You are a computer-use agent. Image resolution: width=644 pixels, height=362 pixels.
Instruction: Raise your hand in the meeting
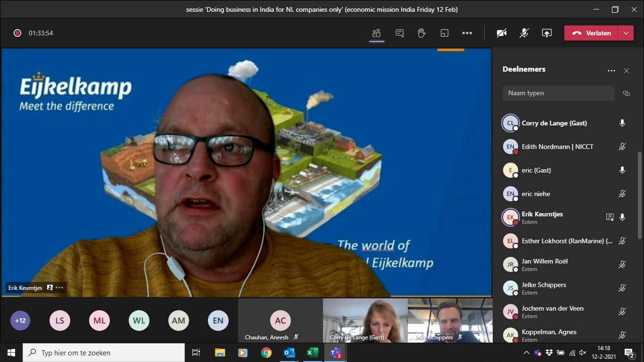pyautogui.click(x=421, y=33)
